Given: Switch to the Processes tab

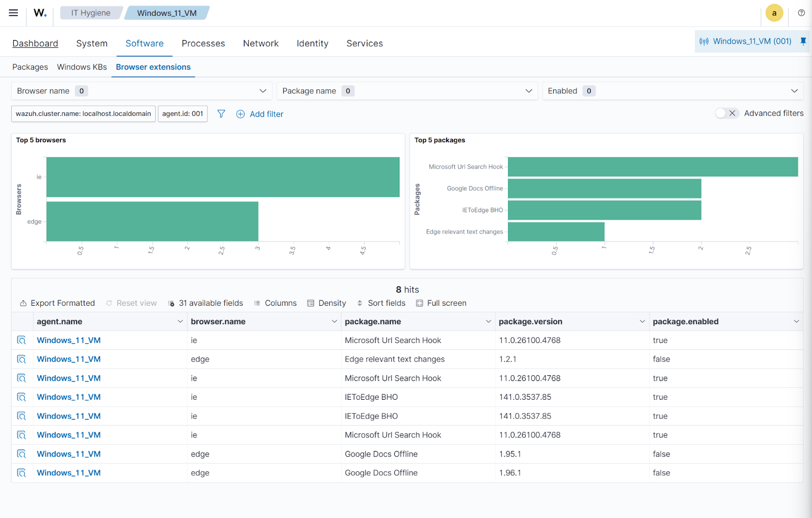Looking at the screenshot, I should pyautogui.click(x=203, y=44).
